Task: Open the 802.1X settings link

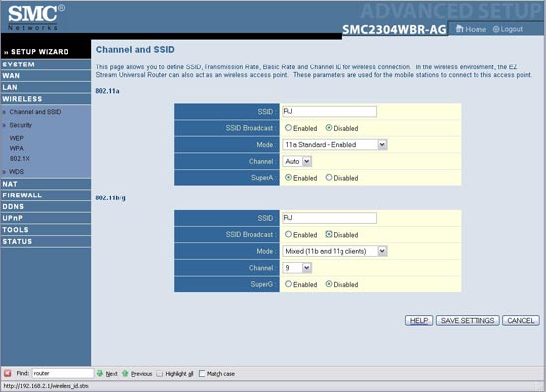Action: (x=20, y=158)
